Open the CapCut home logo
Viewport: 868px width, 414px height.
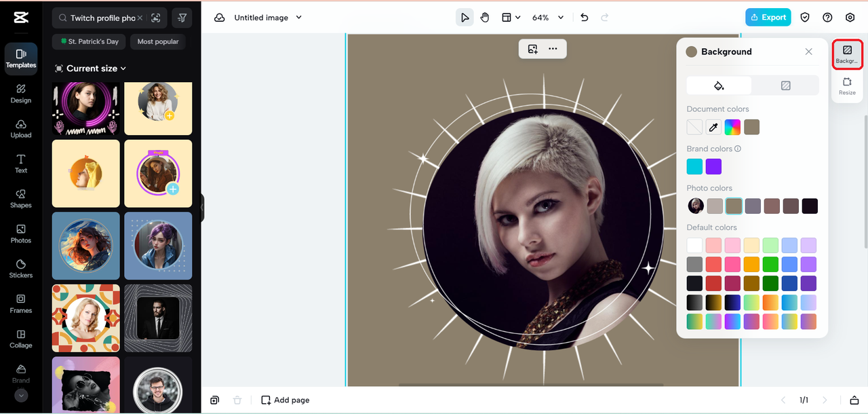20,18
